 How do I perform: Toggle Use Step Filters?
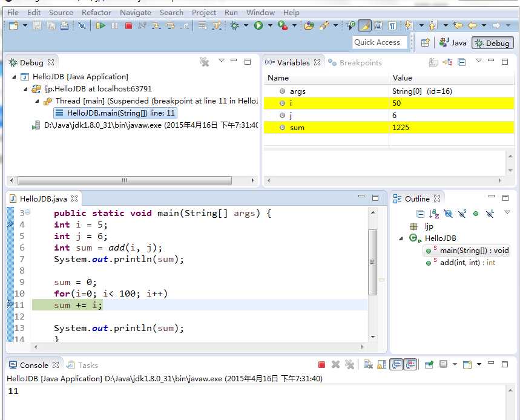click(217, 25)
